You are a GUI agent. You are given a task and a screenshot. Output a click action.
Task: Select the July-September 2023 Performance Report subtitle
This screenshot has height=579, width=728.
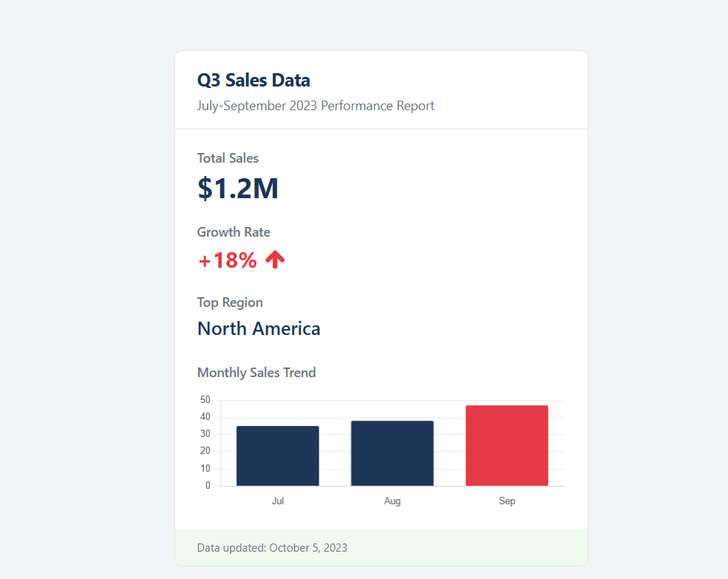click(x=316, y=106)
